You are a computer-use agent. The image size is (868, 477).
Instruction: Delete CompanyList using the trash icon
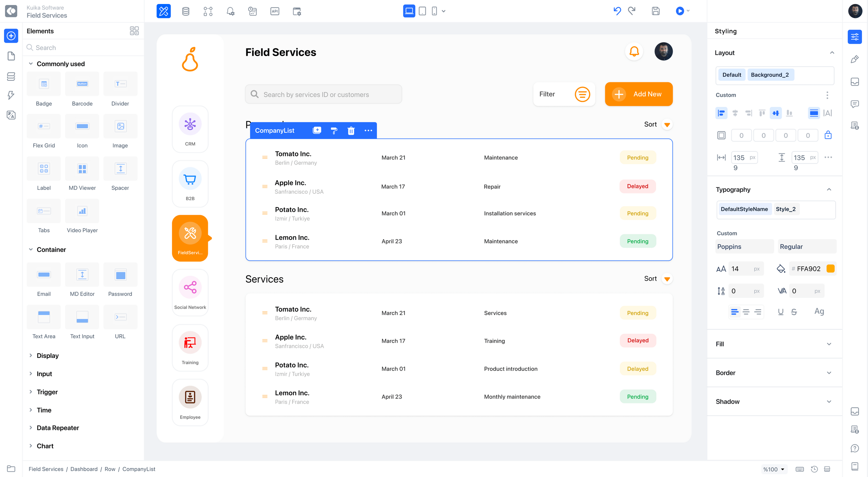coord(351,131)
